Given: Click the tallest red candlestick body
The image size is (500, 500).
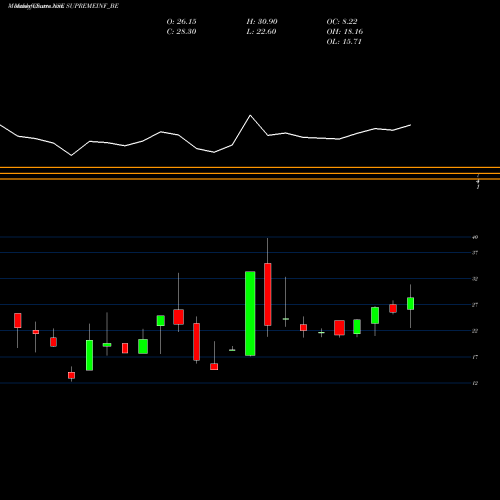Looking at the screenshot, I should coord(268,294).
